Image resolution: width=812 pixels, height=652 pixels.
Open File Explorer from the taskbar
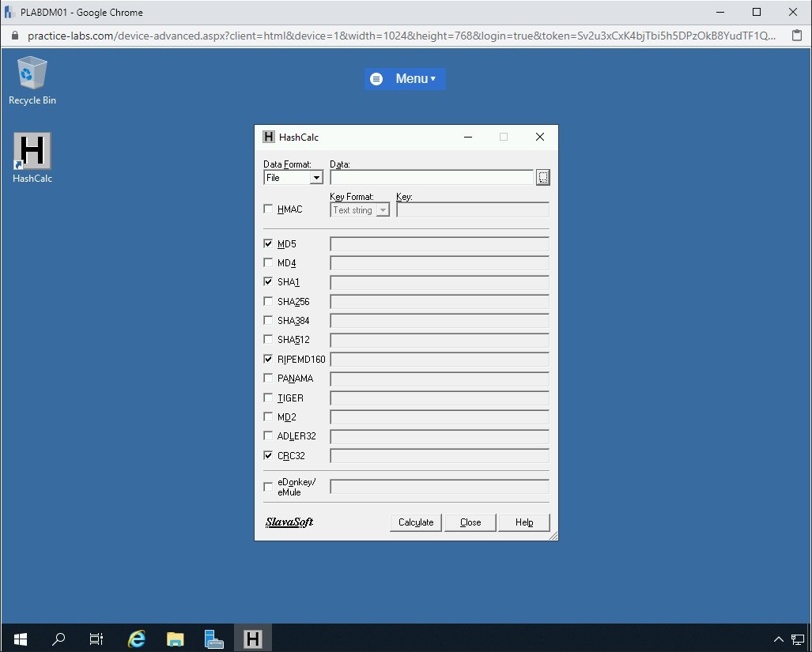(176, 639)
